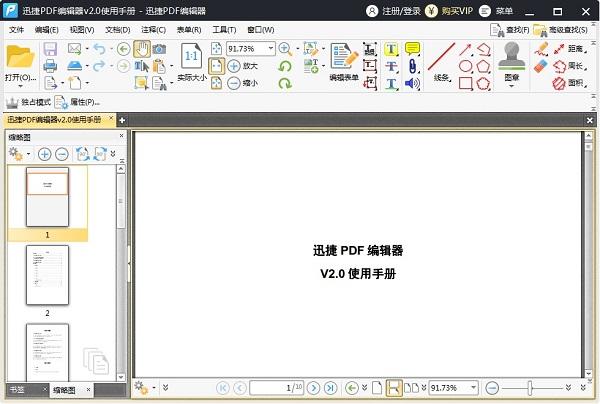The width and height of the screenshot is (600, 404).
Task: Select the 线条 line drawing tool
Action: (442, 62)
